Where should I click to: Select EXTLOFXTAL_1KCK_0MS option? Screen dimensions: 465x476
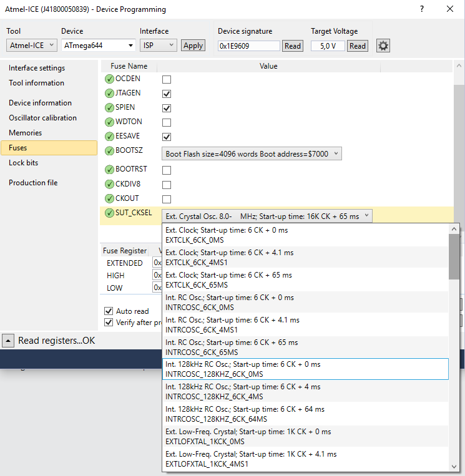pyautogui.click(x=306, y=436)
